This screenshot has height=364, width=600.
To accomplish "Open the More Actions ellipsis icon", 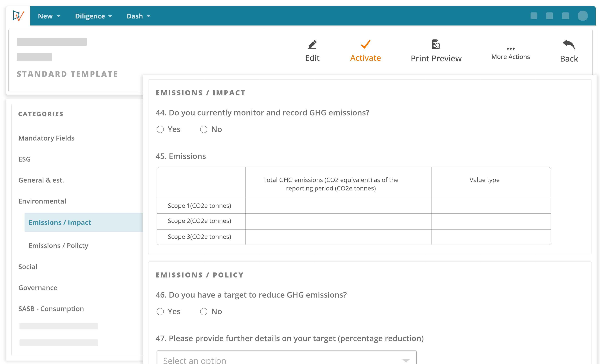I will (511, 49).
